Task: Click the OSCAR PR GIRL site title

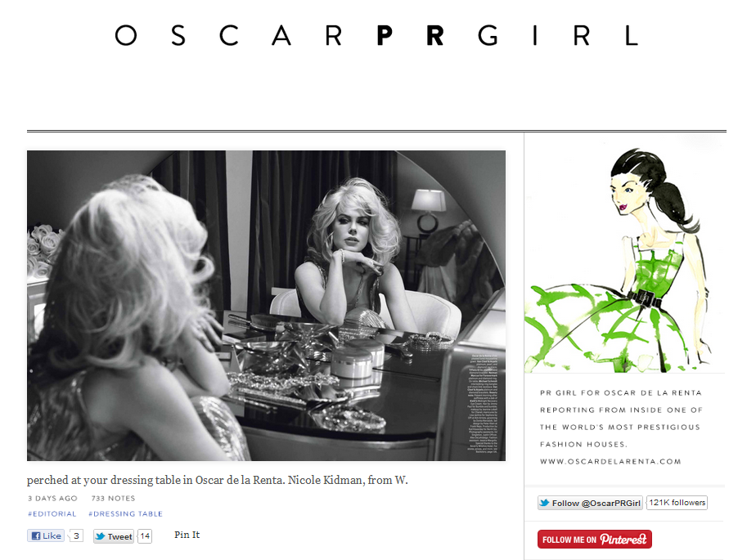Action: tap(376, 36)
